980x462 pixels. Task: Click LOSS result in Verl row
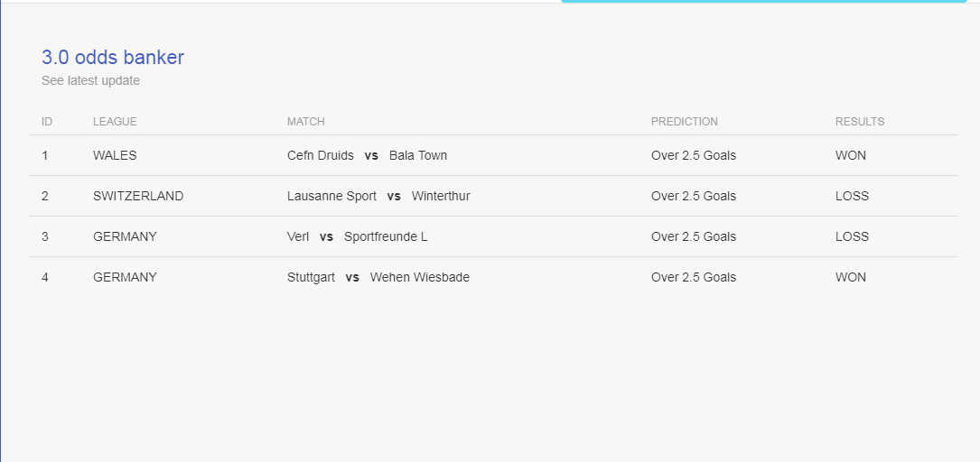pos(852,236)
